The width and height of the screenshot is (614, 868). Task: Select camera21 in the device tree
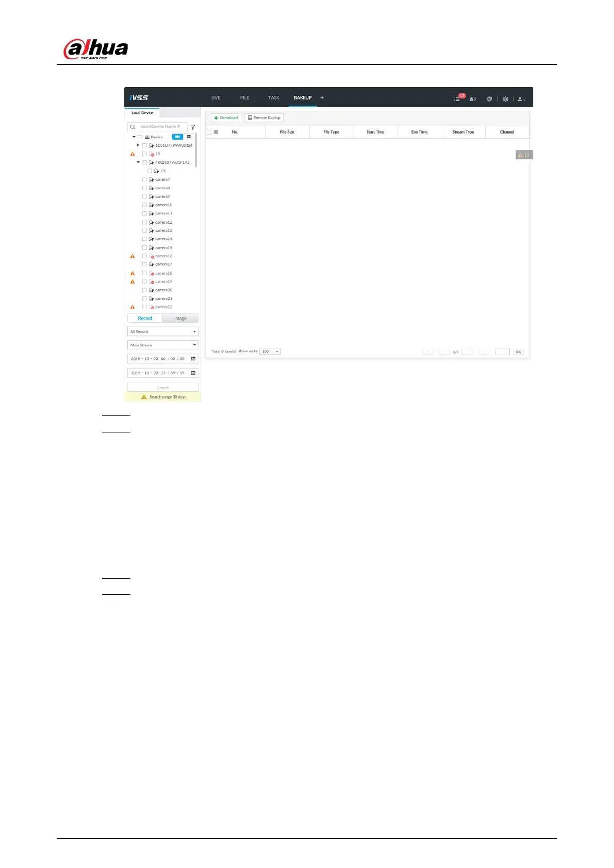tap(164, 298)
